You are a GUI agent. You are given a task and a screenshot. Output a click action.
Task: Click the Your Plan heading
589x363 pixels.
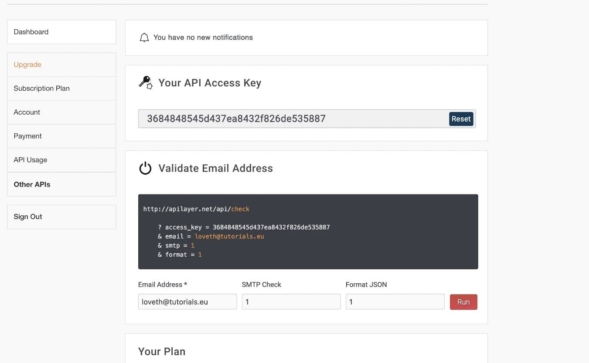162,351
